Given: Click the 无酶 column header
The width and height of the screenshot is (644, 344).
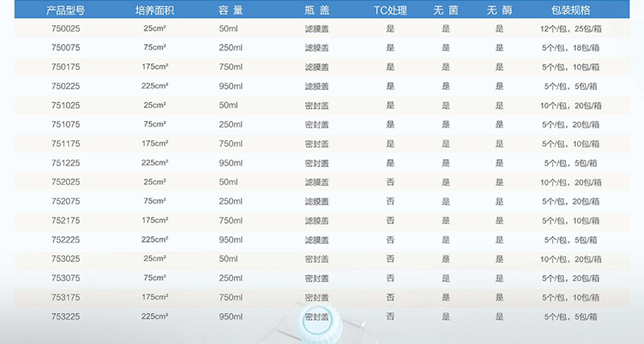Looking at the screenshot, I should 499,11.
